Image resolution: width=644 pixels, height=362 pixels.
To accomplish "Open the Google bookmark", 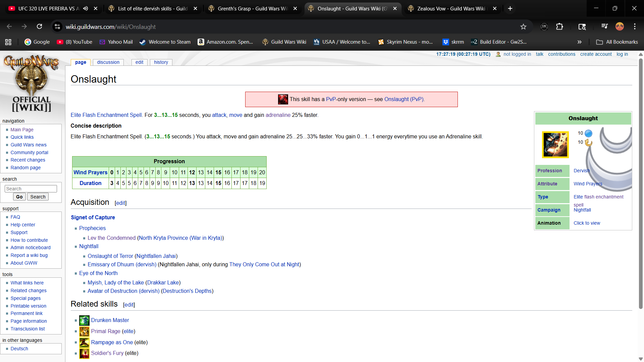I will [x=37, y=42].
